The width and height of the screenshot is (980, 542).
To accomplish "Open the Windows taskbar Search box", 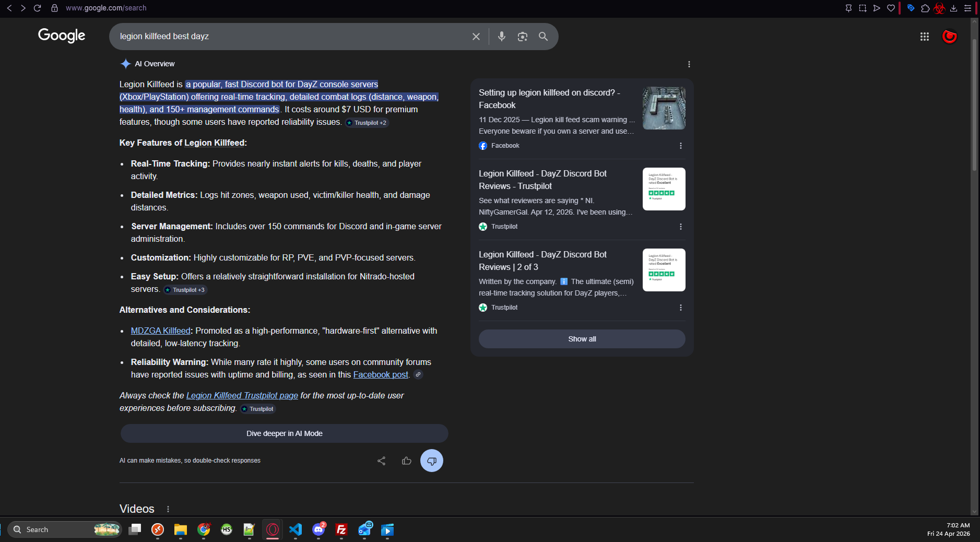I will pos(65,529).
